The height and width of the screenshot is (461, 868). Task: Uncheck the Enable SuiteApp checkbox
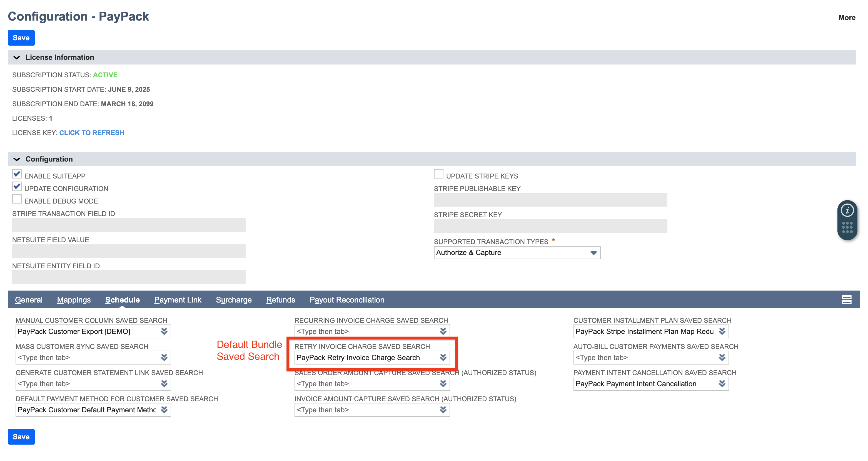point(17,174)
